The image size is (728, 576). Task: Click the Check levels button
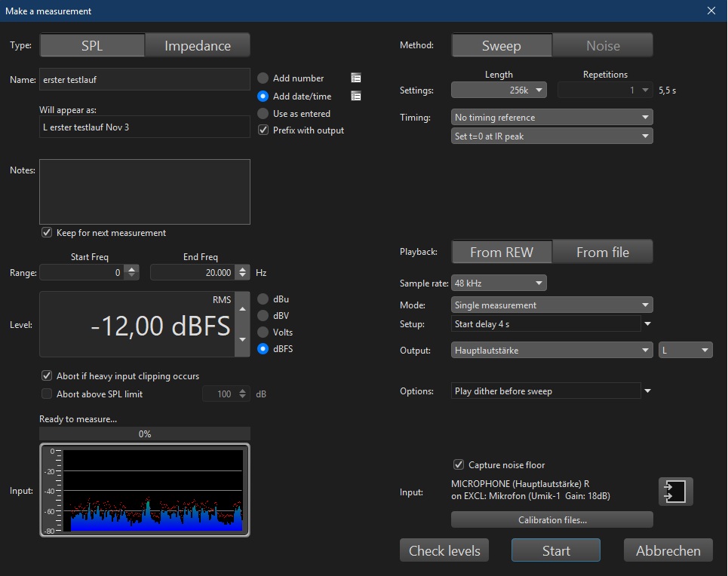tap(444, 550)
